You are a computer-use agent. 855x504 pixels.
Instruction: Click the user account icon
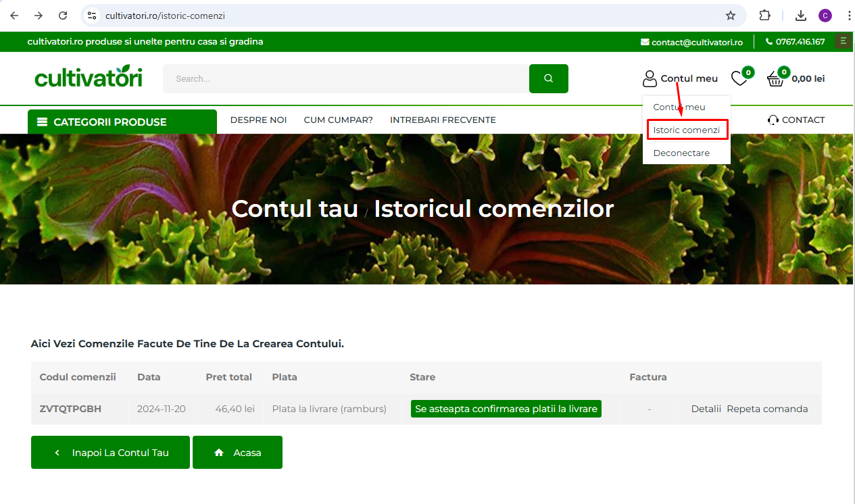point(650,79)
